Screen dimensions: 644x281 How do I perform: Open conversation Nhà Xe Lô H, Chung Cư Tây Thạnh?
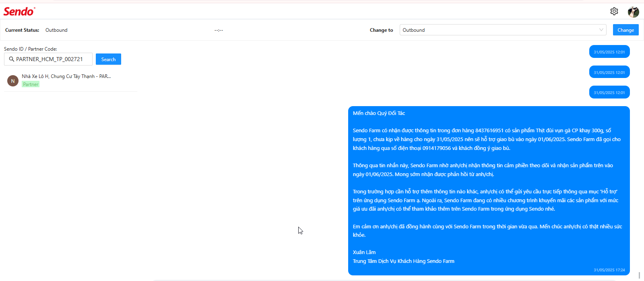70,80
